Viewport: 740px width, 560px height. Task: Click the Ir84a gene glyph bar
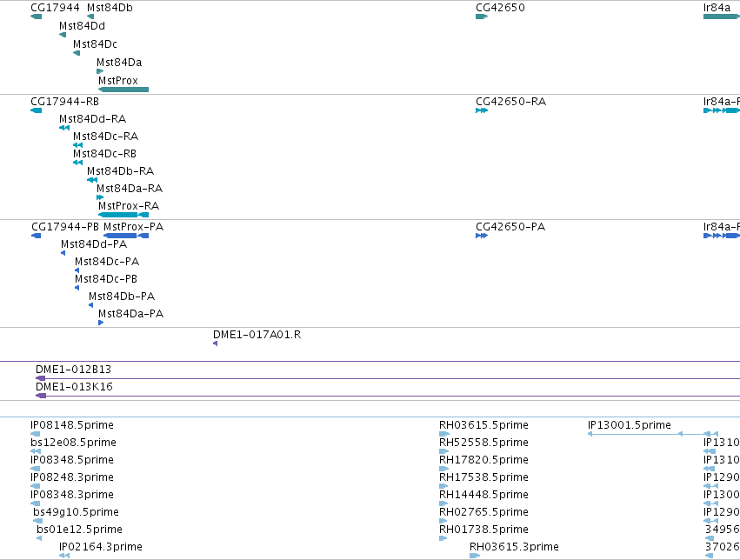point(722,17)
